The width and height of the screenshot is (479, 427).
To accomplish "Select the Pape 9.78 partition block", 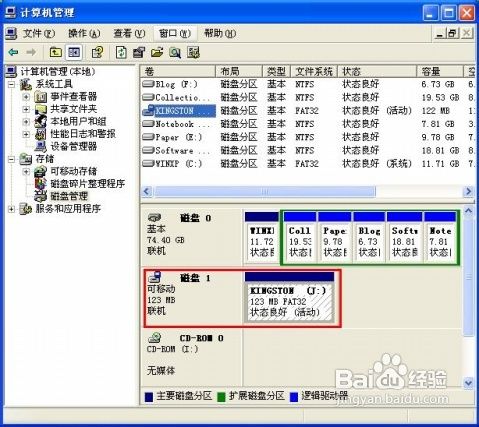I will click(x=334, y=237).
